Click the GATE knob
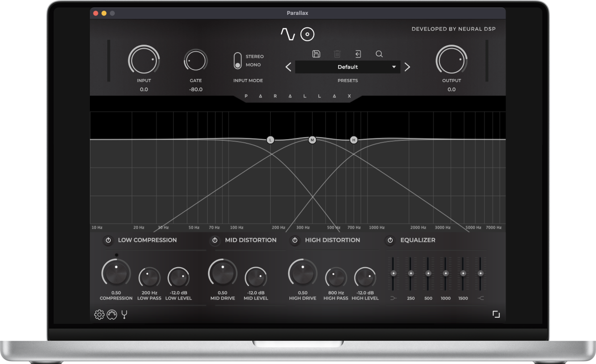 (195, 61)
